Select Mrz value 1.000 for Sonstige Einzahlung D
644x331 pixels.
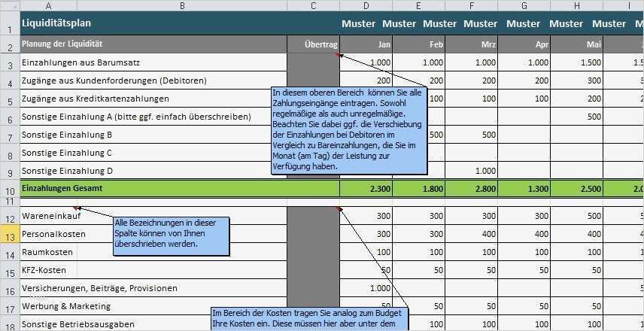pos(471,171)
